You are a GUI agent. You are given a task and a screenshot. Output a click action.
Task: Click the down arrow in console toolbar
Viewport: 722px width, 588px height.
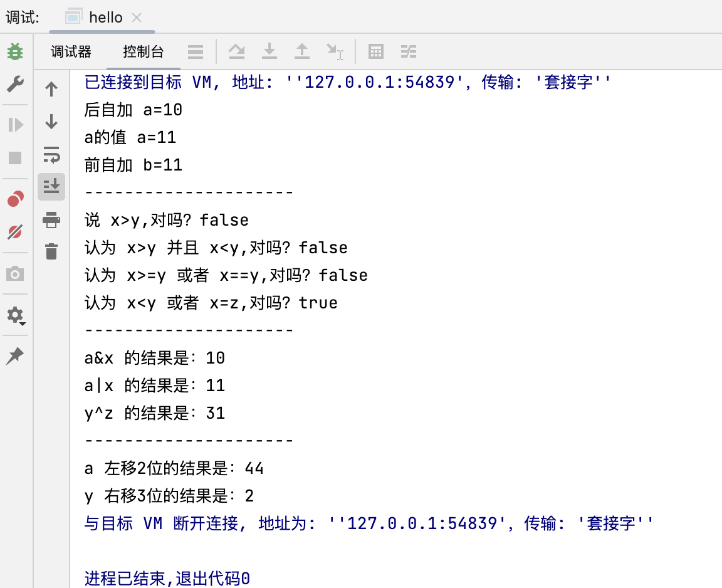(x=51, y=122)
